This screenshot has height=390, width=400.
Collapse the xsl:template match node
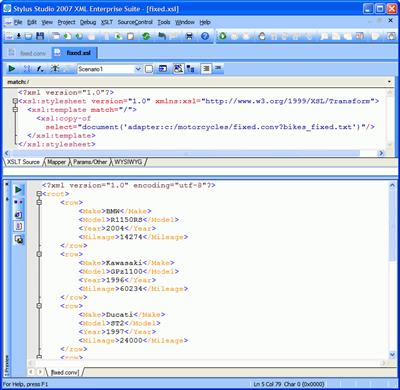15,110
